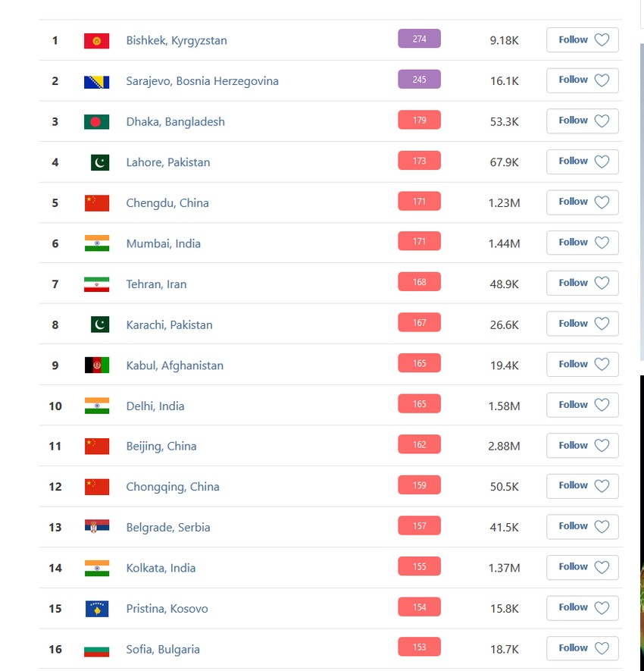This screenshot has height=671, width=644.
Task: Click the Bulgaria flag beside Sofia
Action: [x=96, y=650]
